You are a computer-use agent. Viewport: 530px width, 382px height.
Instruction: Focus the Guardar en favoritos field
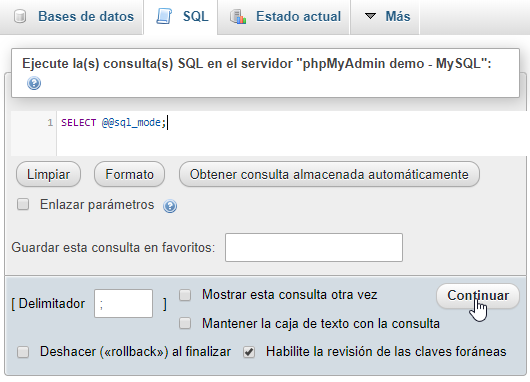[x=314, y=247]
